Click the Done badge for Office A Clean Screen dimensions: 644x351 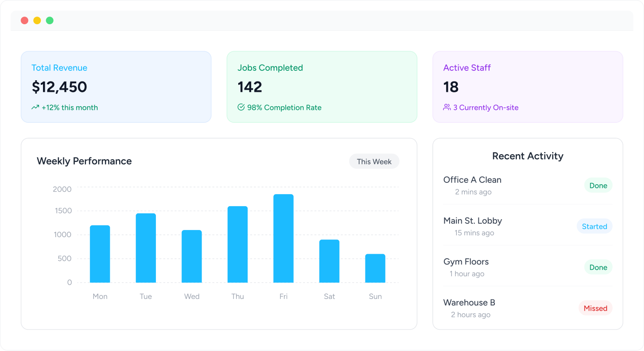click(x=598, y=186)
